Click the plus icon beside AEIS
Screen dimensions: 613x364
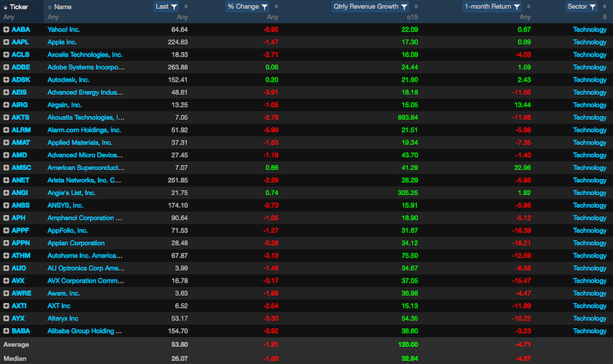pyautogui.click(x=6, y=93)
